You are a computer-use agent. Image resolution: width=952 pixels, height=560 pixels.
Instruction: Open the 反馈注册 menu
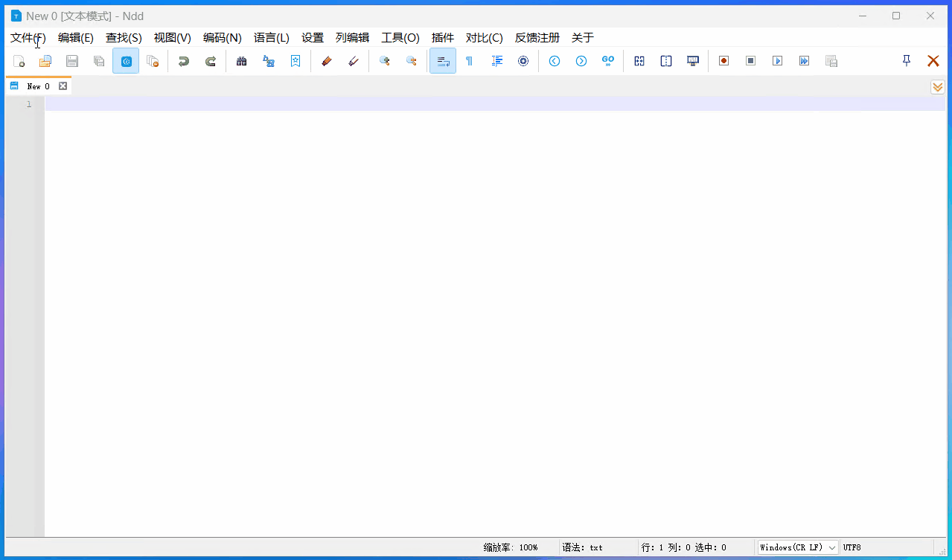[x=537, y=38]
